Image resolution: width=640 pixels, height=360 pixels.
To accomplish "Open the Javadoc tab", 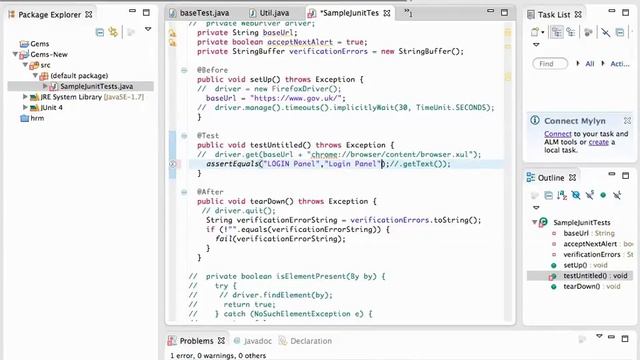I will coord(258,341).
